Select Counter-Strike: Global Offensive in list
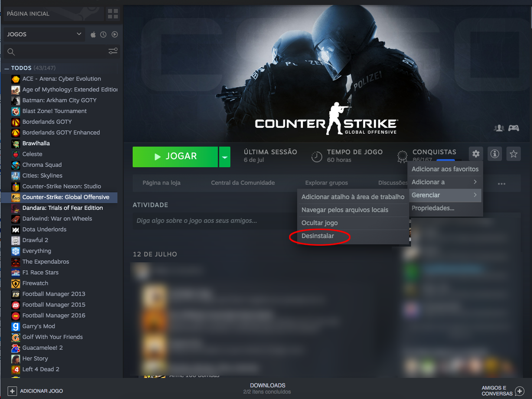The height and width of the screenshot is (399, 532). 60,197
